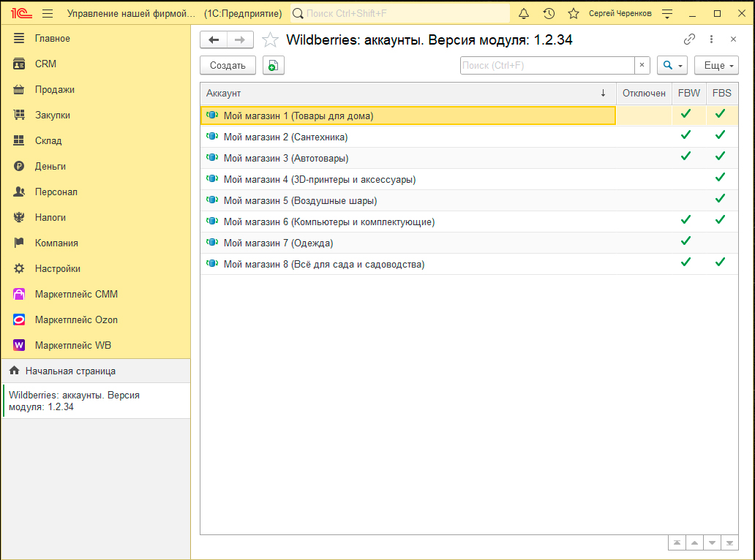Navigate back with left arrow button
The height and width of the screenshot is (560, 755).
pos(214,39)
